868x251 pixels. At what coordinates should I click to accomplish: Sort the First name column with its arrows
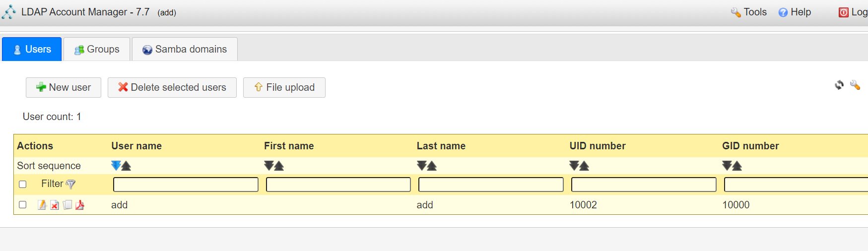point(274,166)
